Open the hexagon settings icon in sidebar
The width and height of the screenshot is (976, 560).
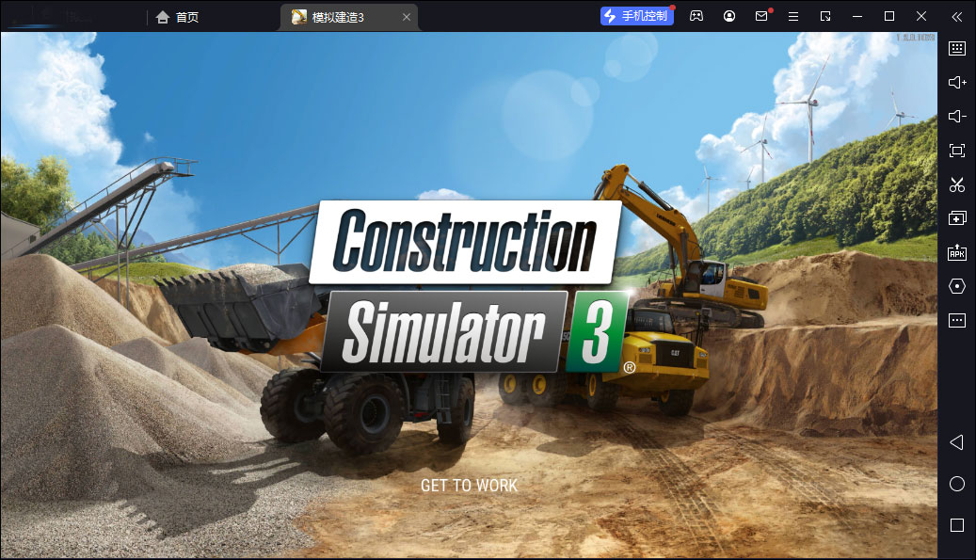[957, 286]
